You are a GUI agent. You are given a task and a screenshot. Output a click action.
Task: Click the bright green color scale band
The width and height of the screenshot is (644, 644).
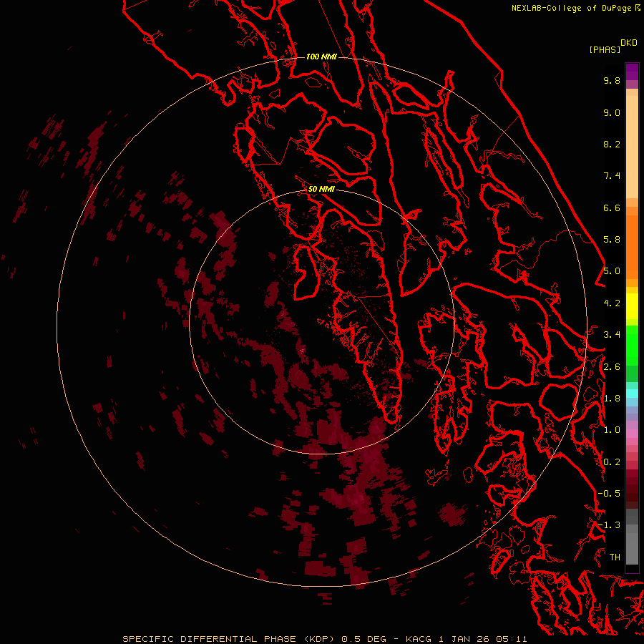pyautogui.click(x=632, y=346)
